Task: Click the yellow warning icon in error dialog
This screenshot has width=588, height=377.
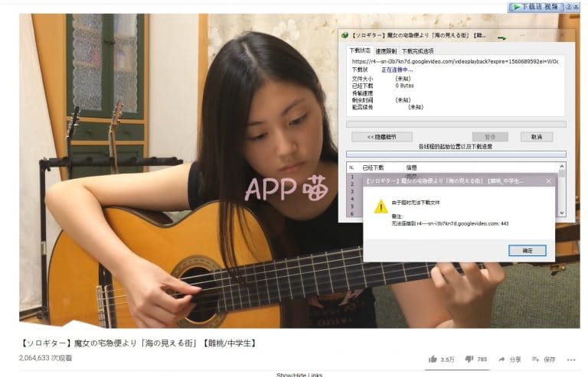Action: (x=381, y=206)
